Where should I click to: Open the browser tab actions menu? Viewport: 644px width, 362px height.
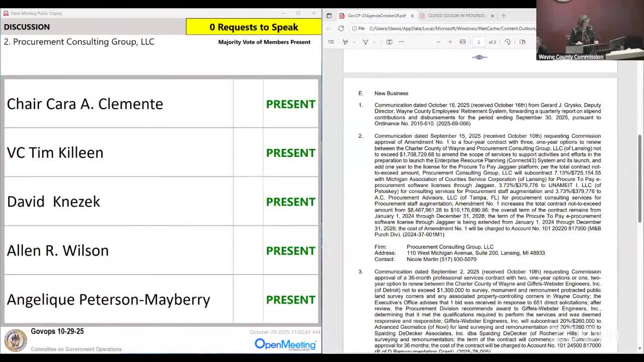coord(329,16)
